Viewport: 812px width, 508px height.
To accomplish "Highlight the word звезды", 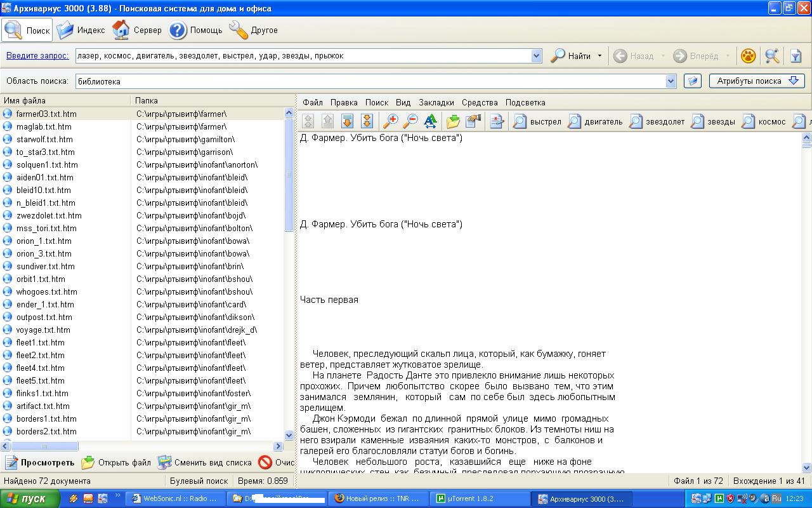I will (x=714, y=121).
